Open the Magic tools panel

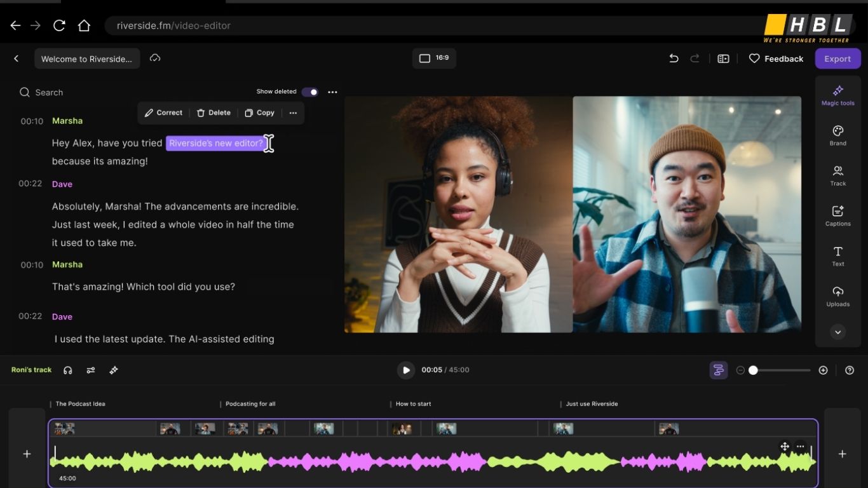837,94
